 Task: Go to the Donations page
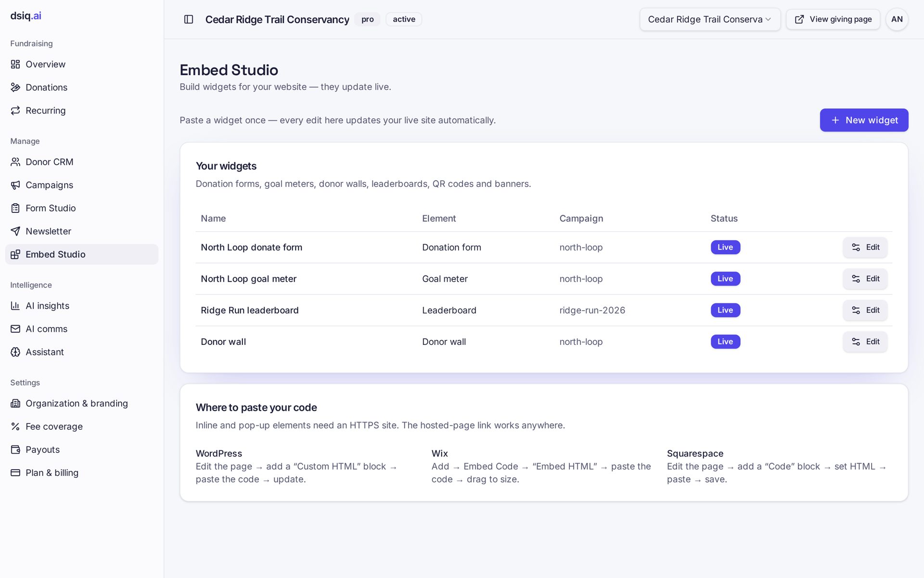click(82, 87)
